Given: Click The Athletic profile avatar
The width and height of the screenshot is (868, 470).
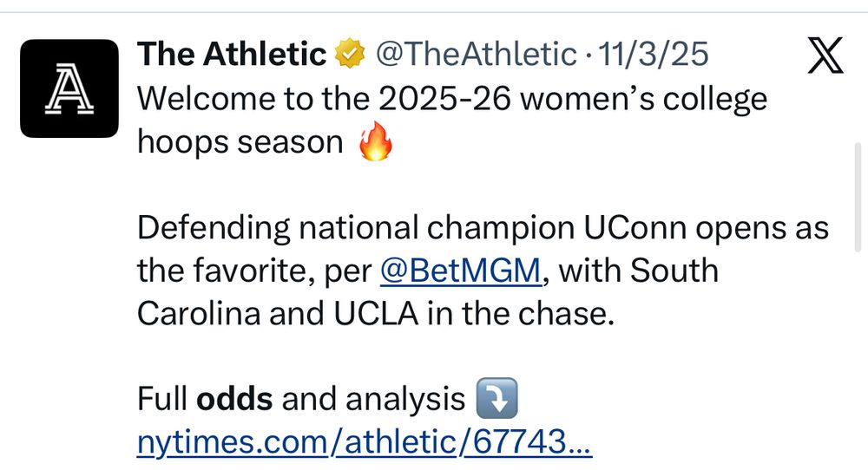Looking at the screenshot, I should (69, 88).
